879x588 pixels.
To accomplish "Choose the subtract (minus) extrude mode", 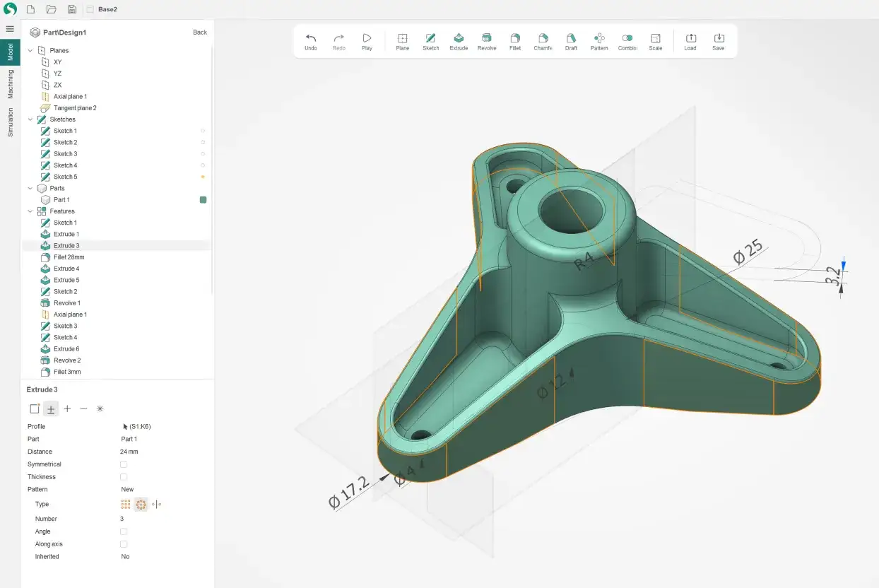I will (x=83, y=408).
